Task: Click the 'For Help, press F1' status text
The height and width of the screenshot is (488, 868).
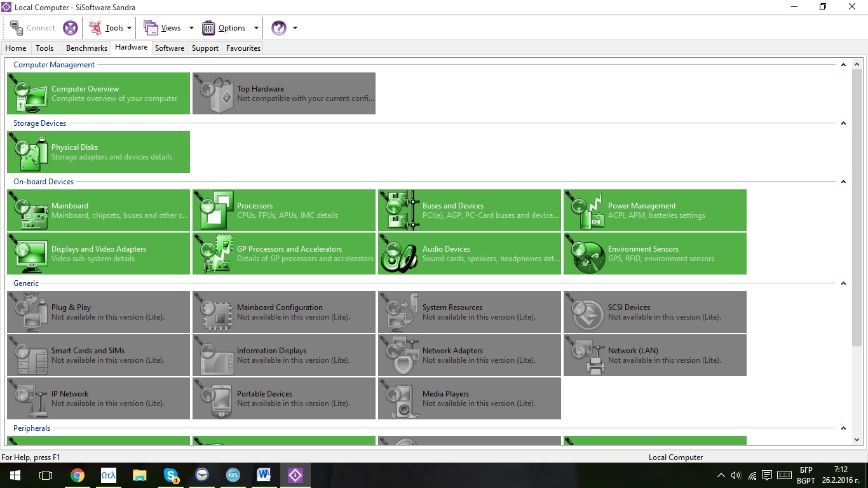Action: [x=31, y=457]
